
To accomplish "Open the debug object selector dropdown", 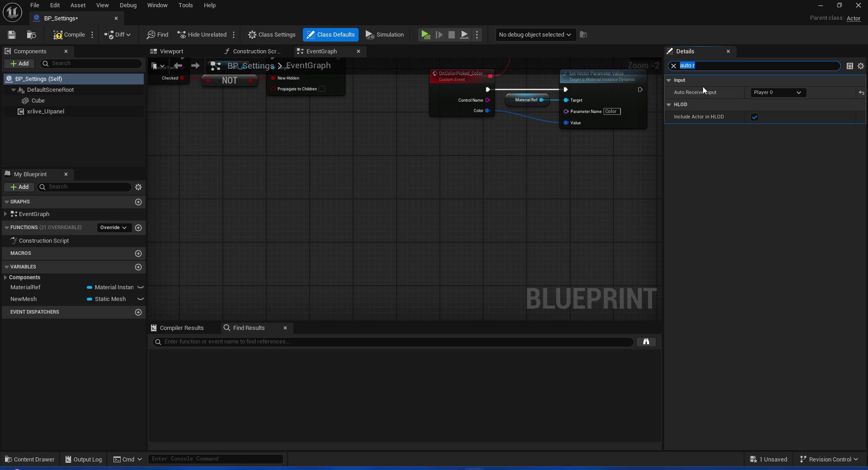I will 535,35.
